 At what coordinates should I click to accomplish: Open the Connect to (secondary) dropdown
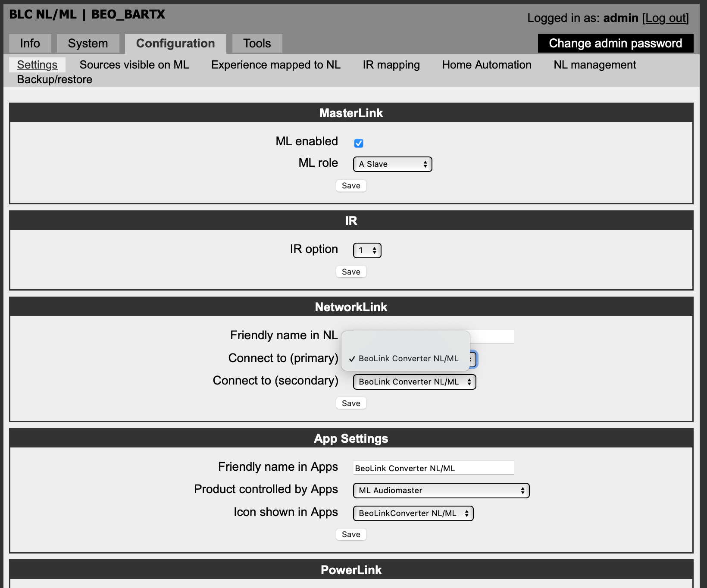[415, 382]
